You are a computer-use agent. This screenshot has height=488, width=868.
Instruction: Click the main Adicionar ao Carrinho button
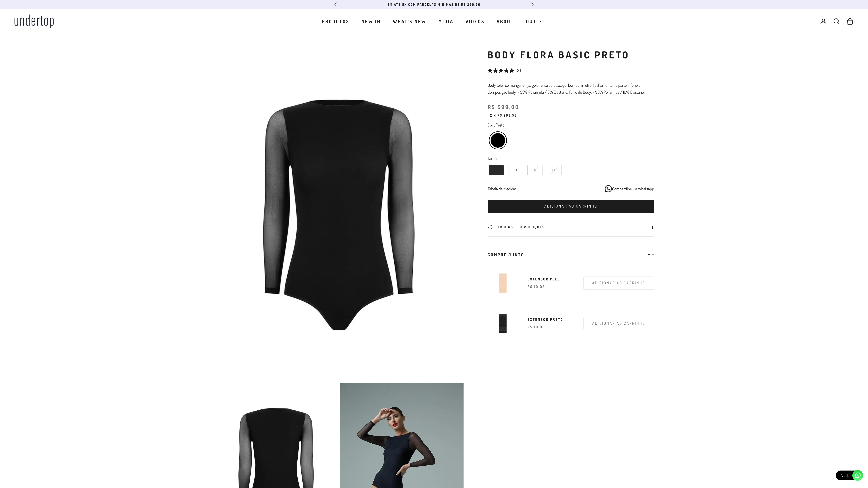[x=571, y=206]
